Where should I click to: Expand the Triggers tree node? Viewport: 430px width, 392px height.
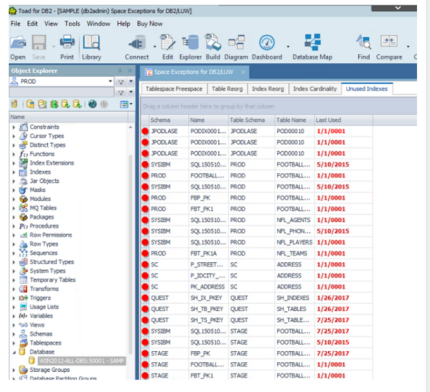14,298
